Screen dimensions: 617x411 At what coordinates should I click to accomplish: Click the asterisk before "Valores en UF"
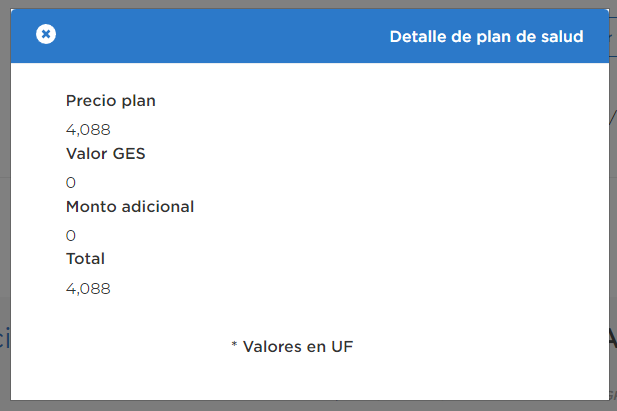[234, 346]
